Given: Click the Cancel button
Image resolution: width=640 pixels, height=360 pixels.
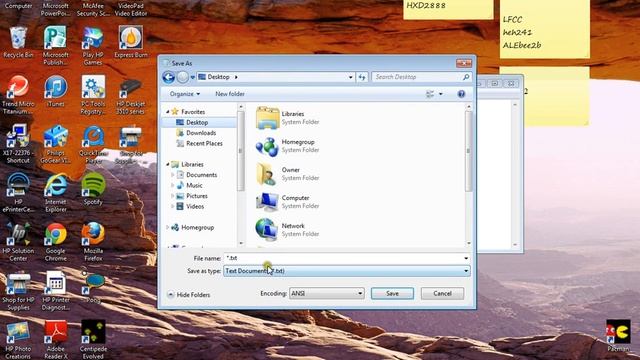Looking at the screenshot, I should pyautogui.click(x=442, y=293).
